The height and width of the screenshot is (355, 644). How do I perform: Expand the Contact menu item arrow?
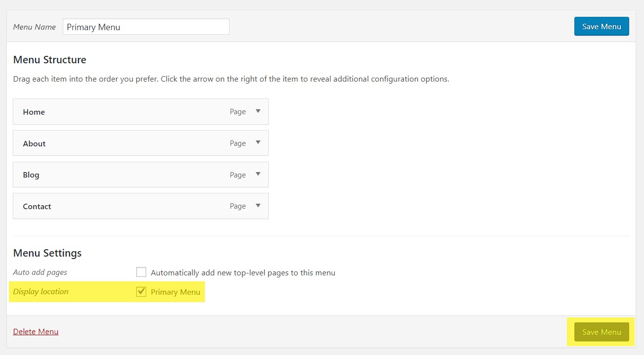tap(258, 206)
